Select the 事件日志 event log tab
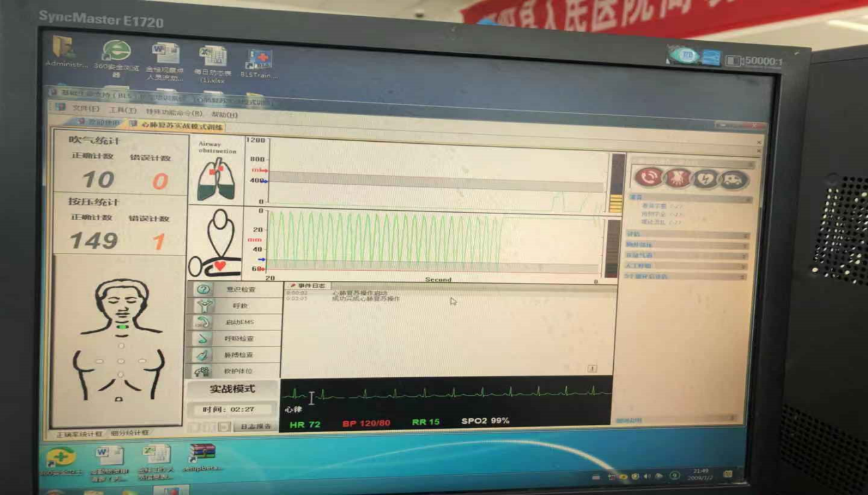Screen dimensions: 868x495 [309, 286]
